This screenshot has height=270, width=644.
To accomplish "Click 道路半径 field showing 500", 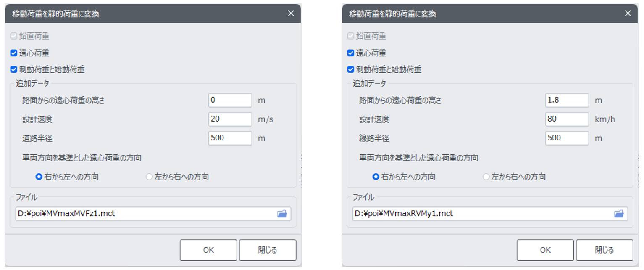I will [230, 138].
